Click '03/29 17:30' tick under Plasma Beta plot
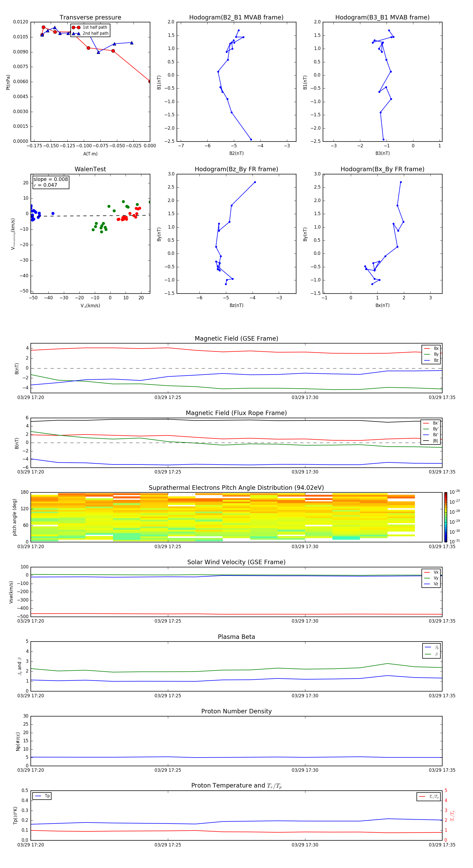The width and height of the screenshot is (473, 868). point(305,696)
